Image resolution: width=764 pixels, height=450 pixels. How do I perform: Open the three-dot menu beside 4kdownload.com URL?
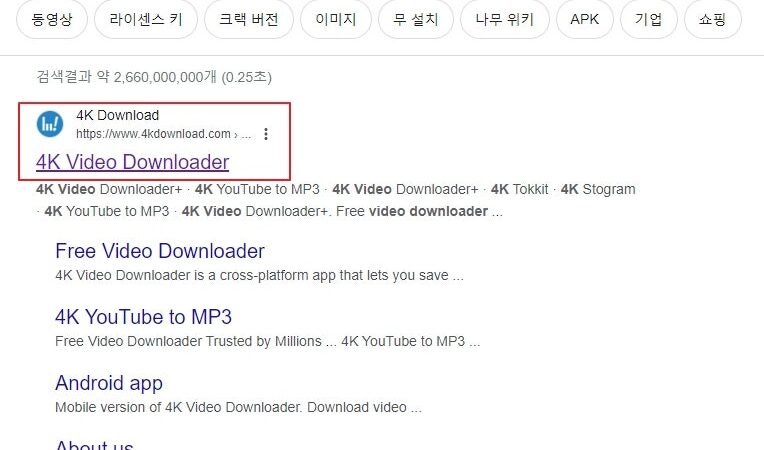click(266, 134)
